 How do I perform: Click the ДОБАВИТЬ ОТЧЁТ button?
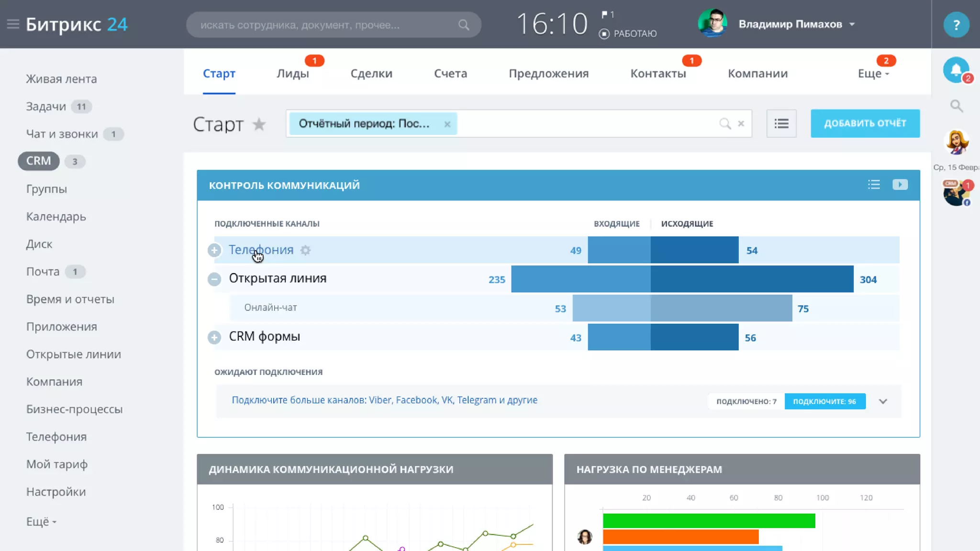click(865, 123)
